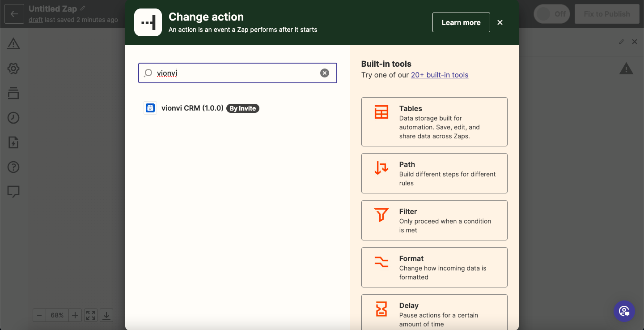Image resolution: width=644 pixels, height=330 pixels.
Task: Open the 20+ built-in tools link
Action: [440, 75]
